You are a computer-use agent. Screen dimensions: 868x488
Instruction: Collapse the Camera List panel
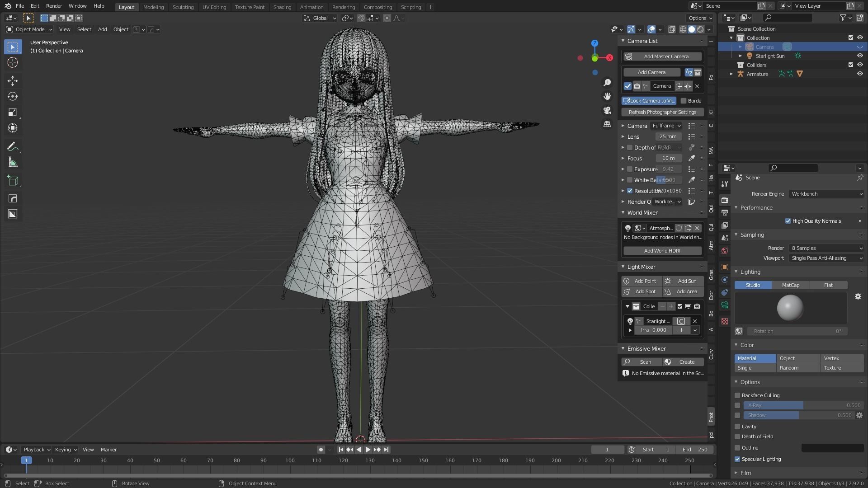(x=623, y=41)
